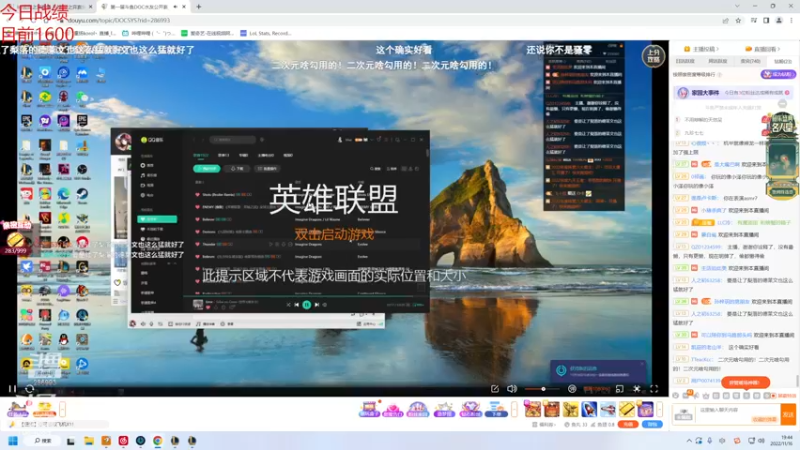Open Chrome from the taskbar

pos(158,440)
